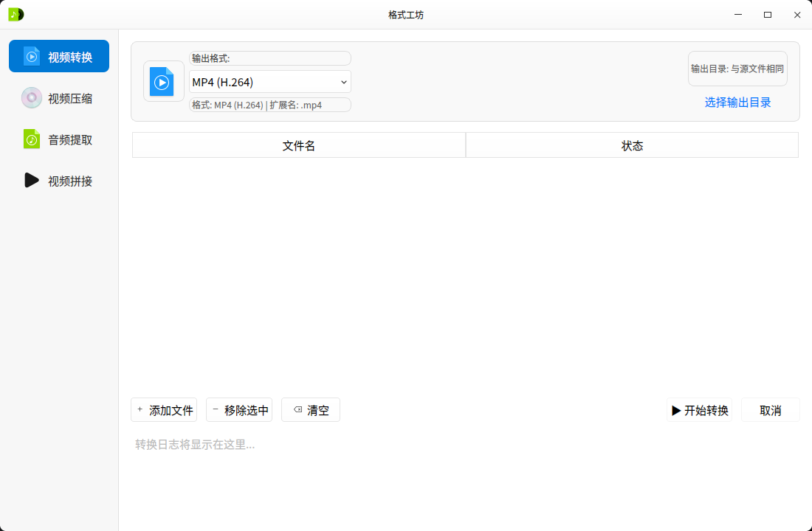Click the 输出格式: label

pyautogui.click(x=269, y=58)
